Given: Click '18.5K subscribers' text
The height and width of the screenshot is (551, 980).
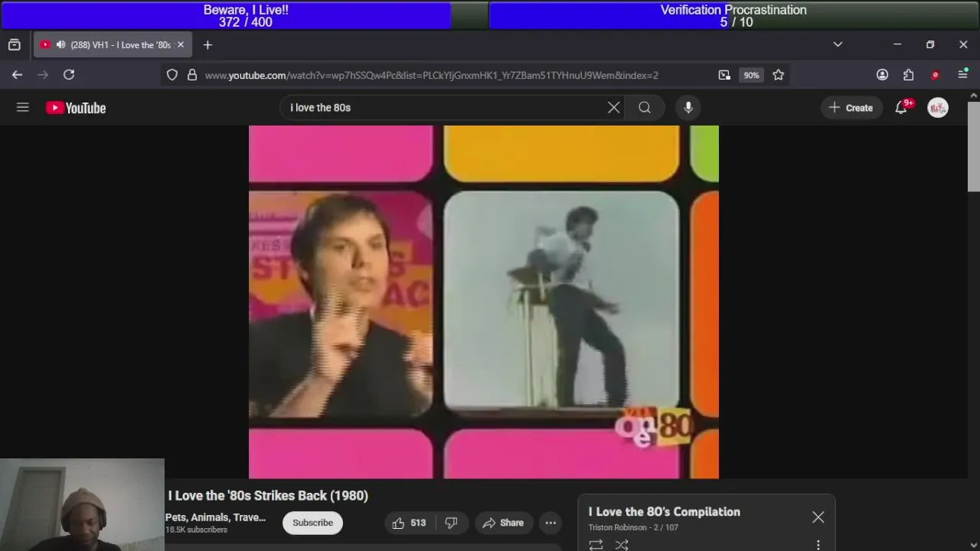Looking at the screenshot, I should pyautogui.click(x=196, y=530).
